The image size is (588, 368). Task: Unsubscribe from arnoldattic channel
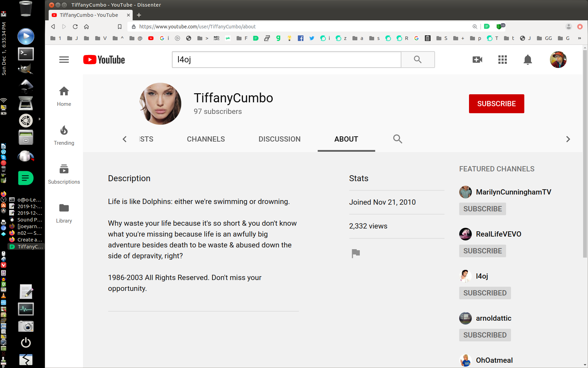point(485,335)
